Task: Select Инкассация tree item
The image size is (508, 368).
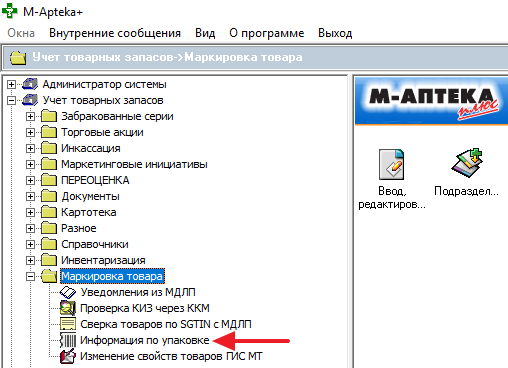Action: tap(91, 148)
